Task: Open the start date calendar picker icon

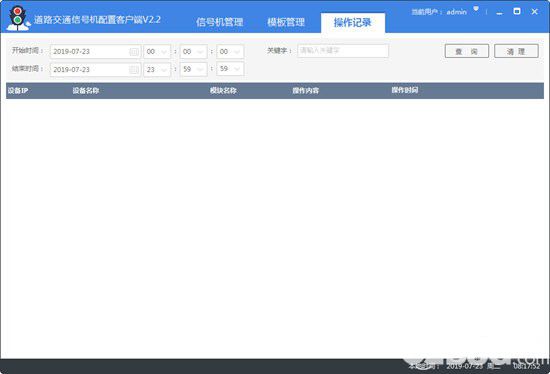Action: pos(134,52)
